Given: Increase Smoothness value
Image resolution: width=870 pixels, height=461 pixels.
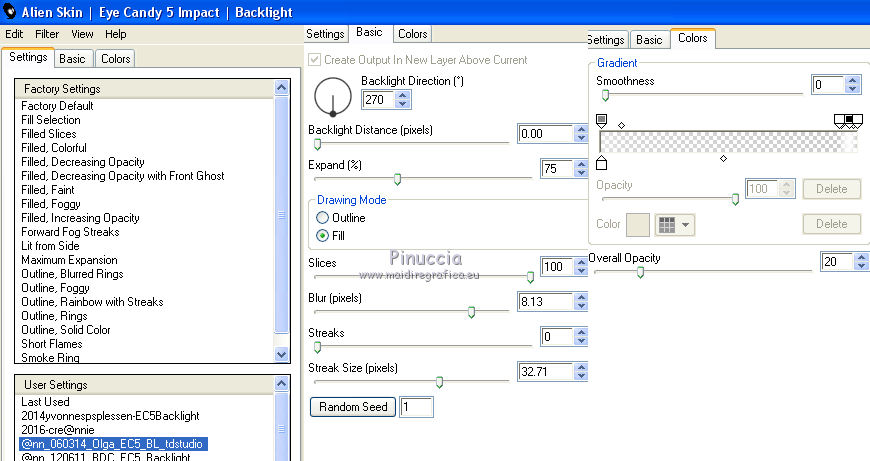Looking at the screenshot, I should [x=853, y=80].
